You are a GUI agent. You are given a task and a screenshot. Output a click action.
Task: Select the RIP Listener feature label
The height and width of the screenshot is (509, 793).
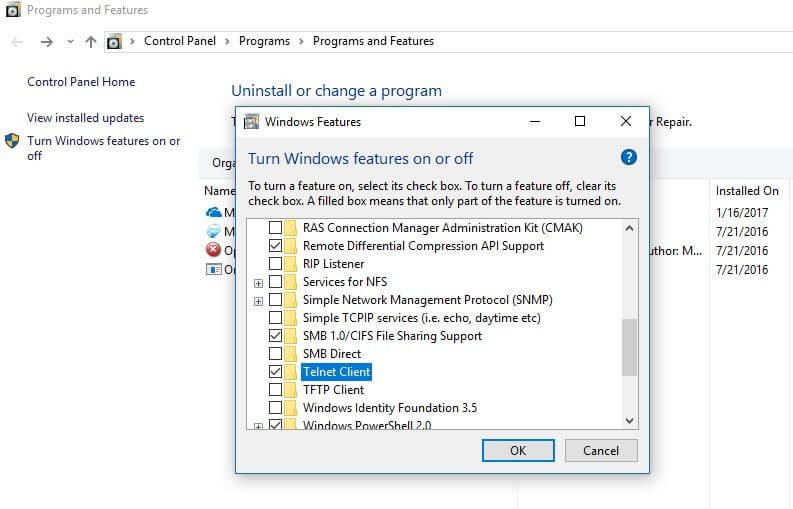(333, 264)
